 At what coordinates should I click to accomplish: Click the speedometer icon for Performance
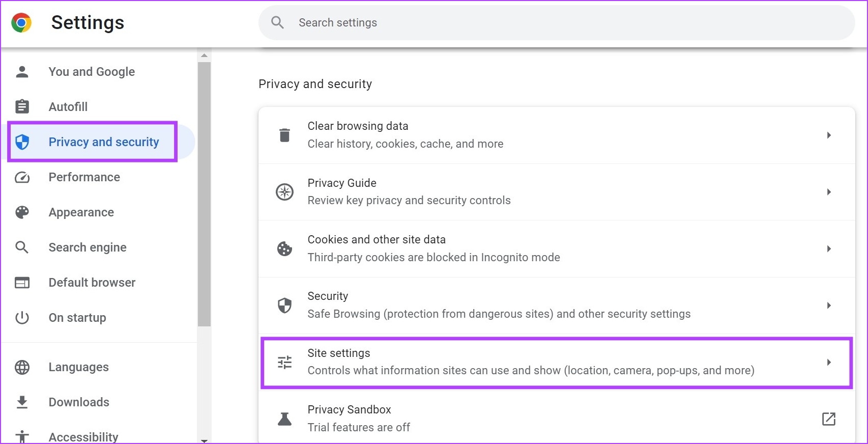(22, 177)
